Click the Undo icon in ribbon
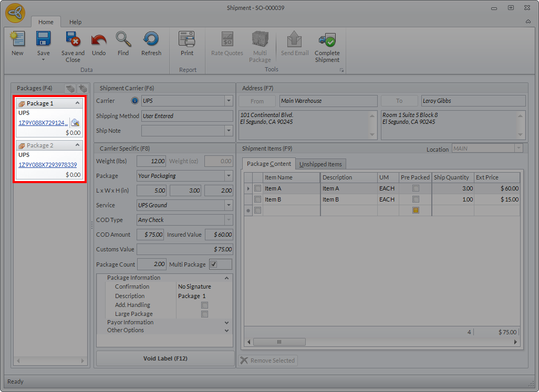Screen dimensions: 539x392 tap(99, 40)
